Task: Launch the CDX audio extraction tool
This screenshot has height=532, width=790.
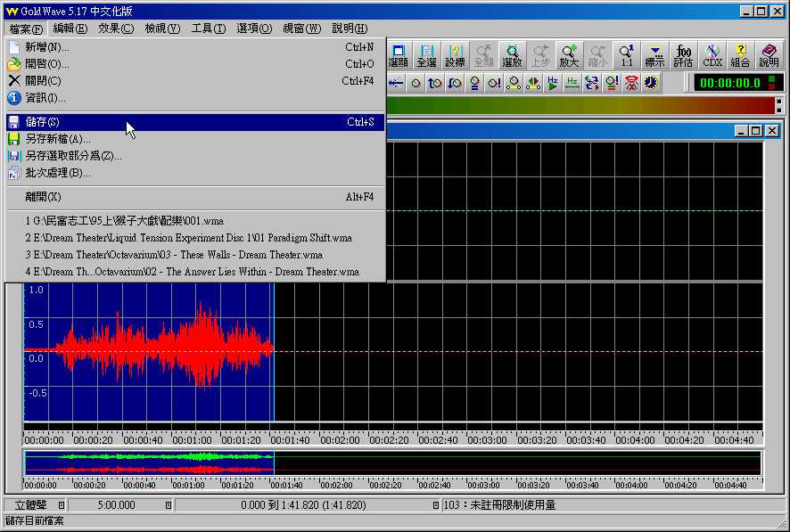Action: coord(712,55)
